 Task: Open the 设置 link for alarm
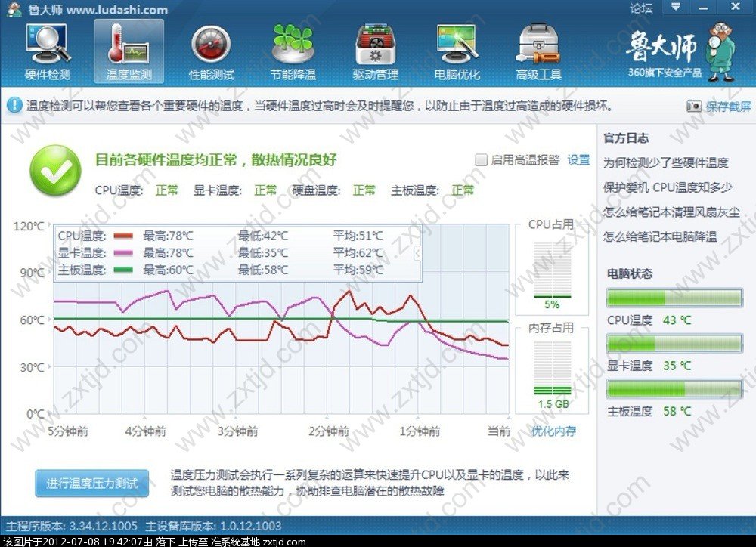(578, 159)
